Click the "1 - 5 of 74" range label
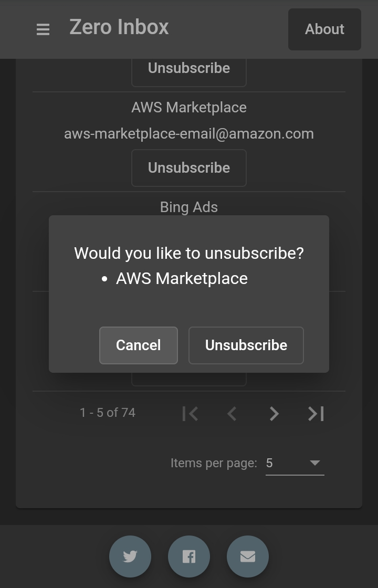The width and height of the screenshot is (378, 588). pyautogui.click(x=108, y=413)
